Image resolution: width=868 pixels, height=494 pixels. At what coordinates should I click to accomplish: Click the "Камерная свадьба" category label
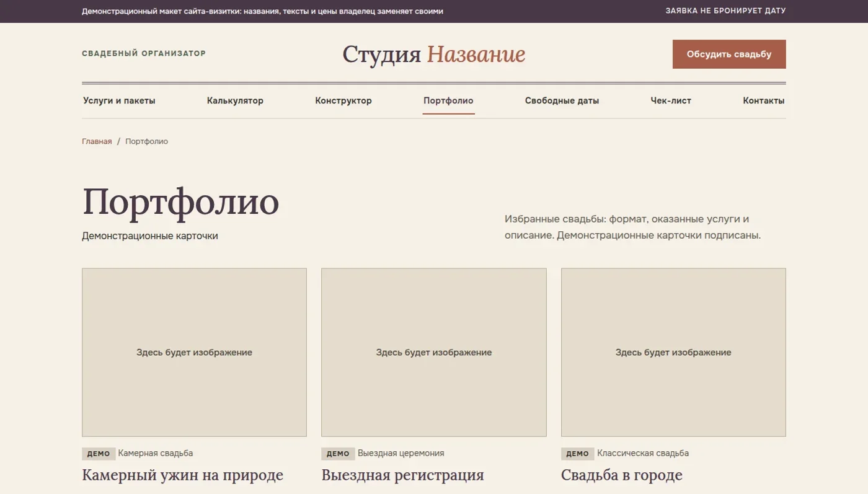[156, 453]
